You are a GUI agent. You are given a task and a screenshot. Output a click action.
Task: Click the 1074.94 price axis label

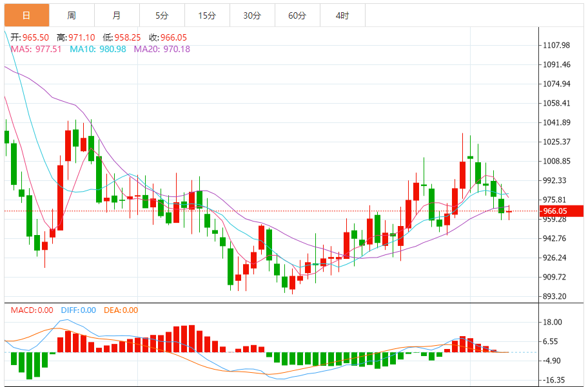(556, 84)
